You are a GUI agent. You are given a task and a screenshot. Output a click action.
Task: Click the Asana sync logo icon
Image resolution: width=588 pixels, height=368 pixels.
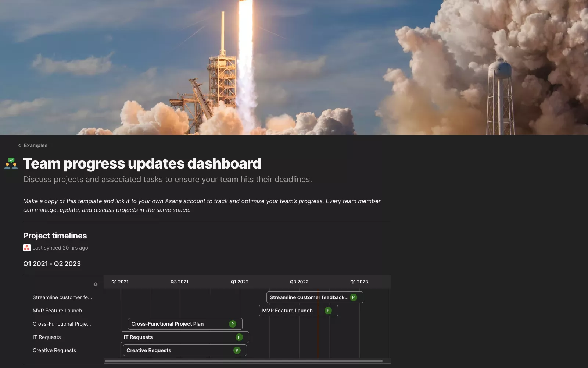(26, 248)
